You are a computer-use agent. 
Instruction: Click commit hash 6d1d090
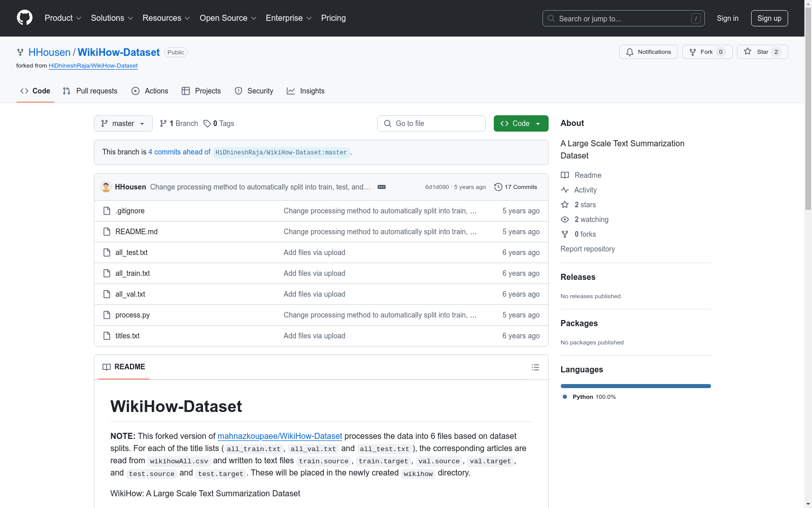pyautogui.click(x=437, y=187)
